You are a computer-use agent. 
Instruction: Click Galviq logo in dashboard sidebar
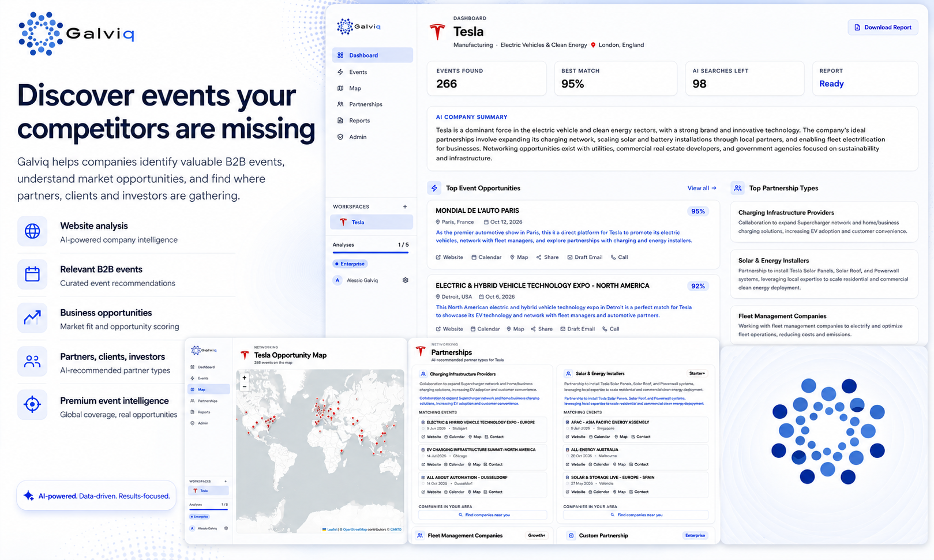pos(359,27)
